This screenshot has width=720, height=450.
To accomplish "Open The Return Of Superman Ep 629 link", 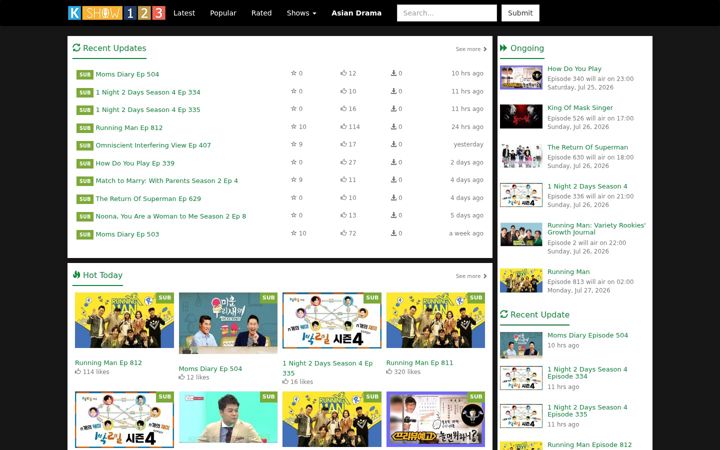I will pos(148,199).
